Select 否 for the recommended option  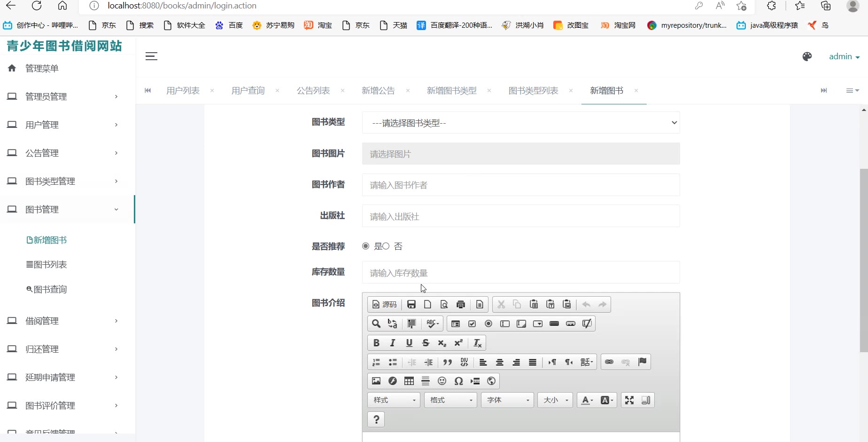385,246
